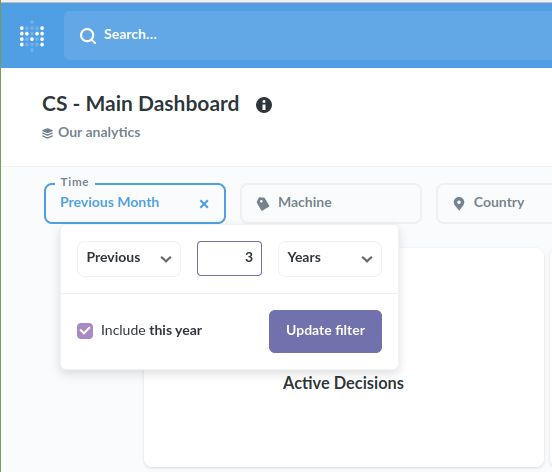
Task: Open the Years unit dropdown
Action: pos(330,259)
